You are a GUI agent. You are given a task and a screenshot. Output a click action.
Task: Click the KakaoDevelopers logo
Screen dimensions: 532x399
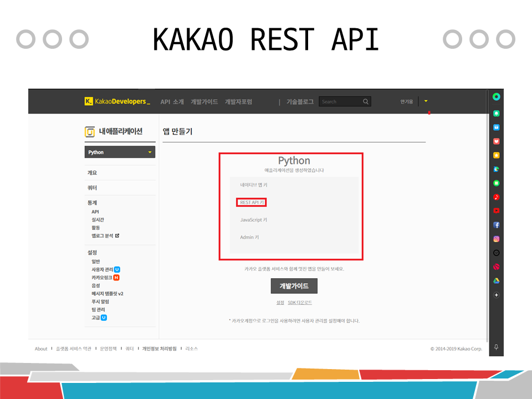point(117,101)
